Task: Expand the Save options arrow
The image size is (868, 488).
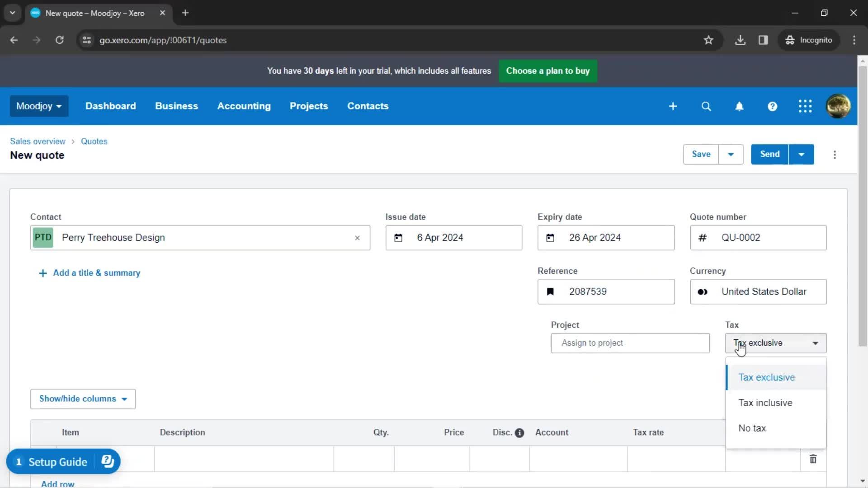Action: [731, 155]
